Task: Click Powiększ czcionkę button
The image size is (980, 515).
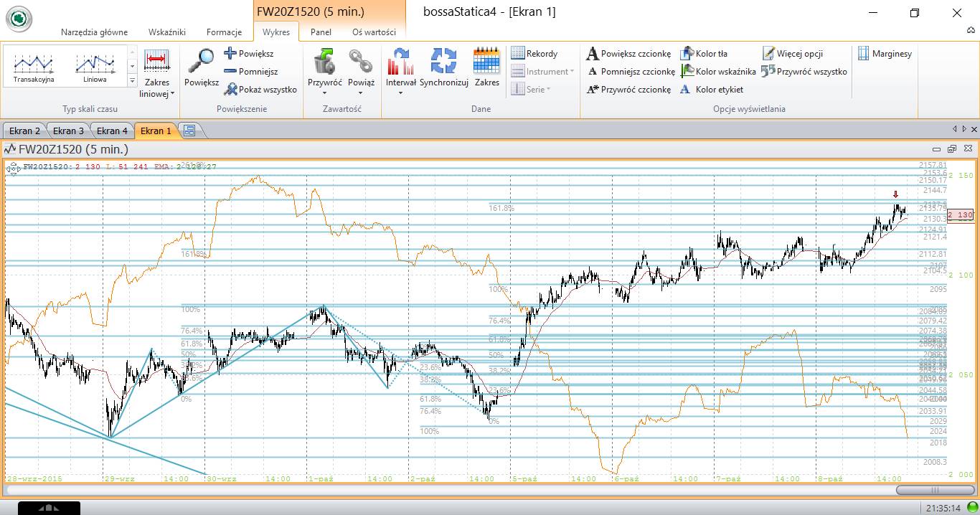Action: pos(628,53)
